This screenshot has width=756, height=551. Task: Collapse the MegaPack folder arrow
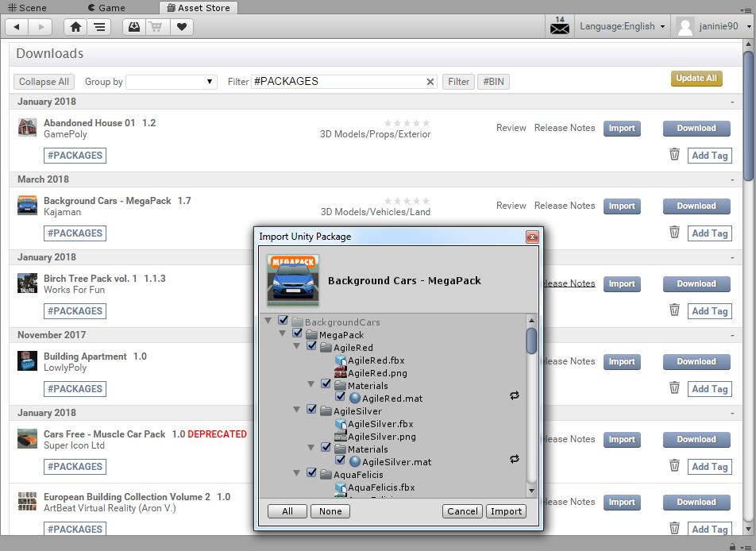click(283, 333)
